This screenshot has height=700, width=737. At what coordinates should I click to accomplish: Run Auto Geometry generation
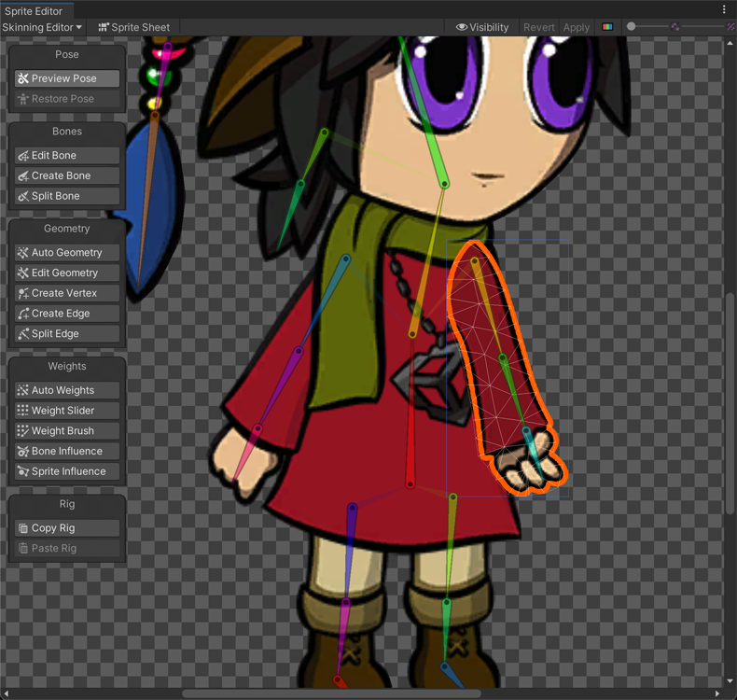tap(67, 252)
